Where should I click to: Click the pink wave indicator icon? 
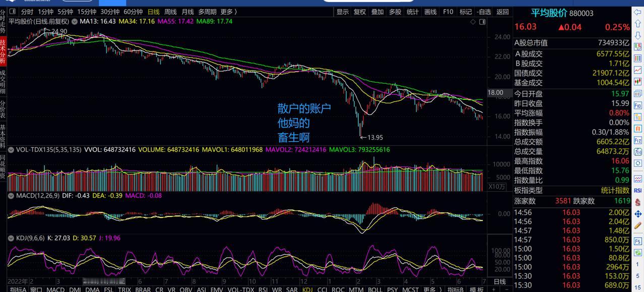click(x=637, y=178)
